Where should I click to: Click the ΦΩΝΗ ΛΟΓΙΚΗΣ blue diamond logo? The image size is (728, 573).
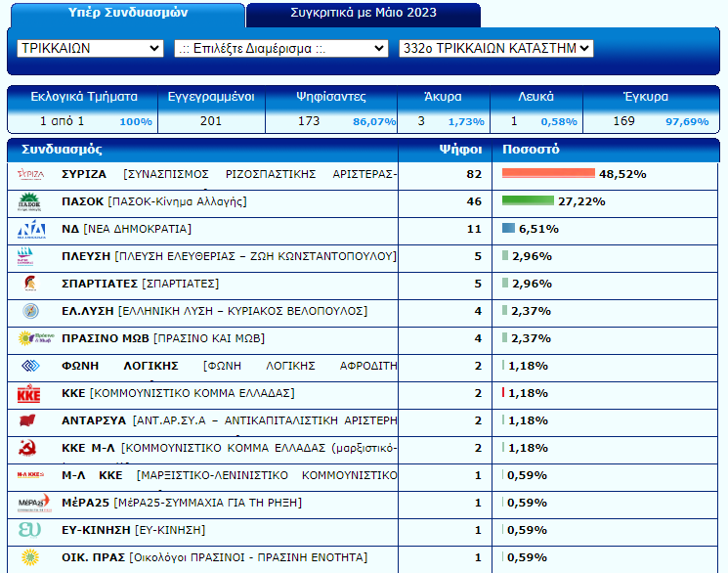point(30,366)
